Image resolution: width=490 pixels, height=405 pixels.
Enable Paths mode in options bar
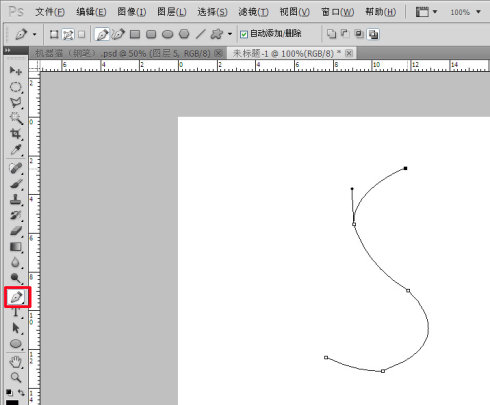(x=68, y=34)
